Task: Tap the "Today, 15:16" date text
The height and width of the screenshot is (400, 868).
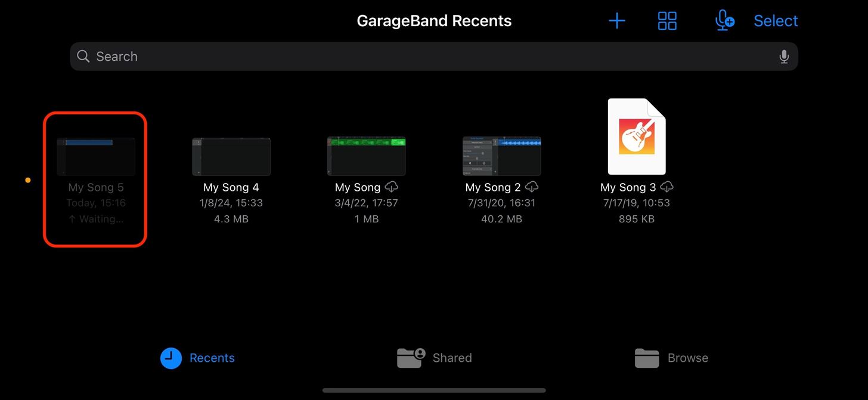Action: tap(96, 203)
